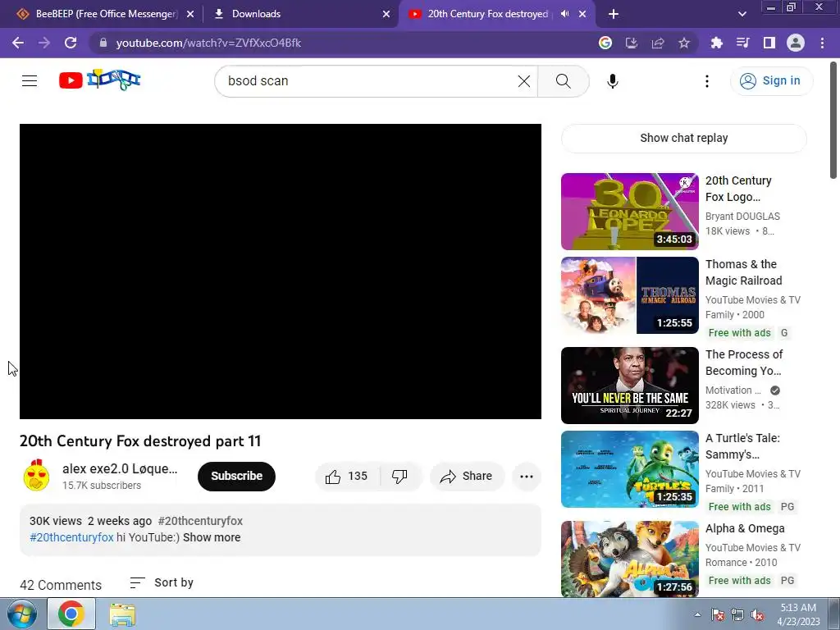Like the video with thumbs up
Screen dimensions: 840x630
coord(347,477)
